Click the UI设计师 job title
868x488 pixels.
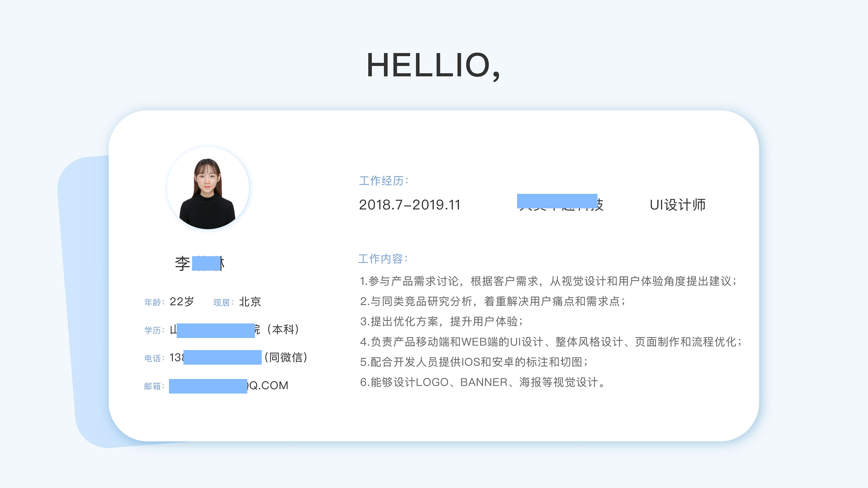[677, 205]
